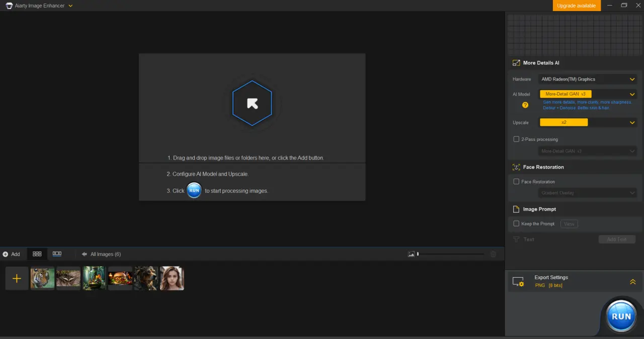
Task: Select the green forest thumbnail
Action: pos(94,278)
